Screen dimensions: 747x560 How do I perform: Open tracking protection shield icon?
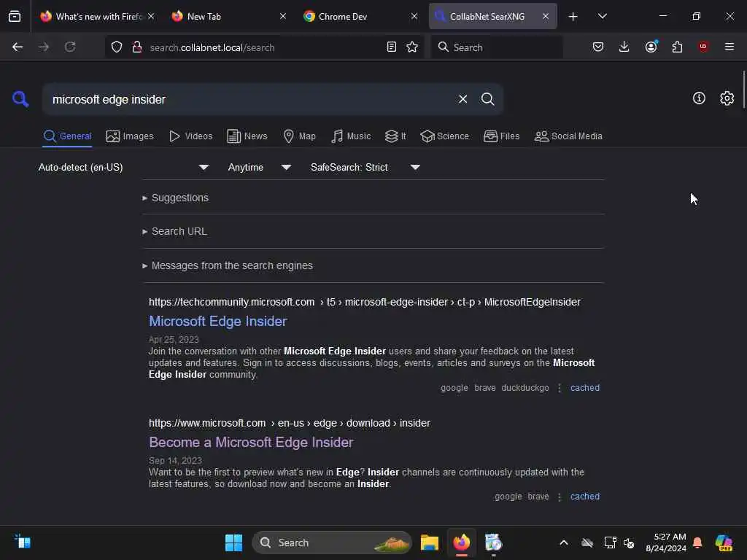(117, 47)
